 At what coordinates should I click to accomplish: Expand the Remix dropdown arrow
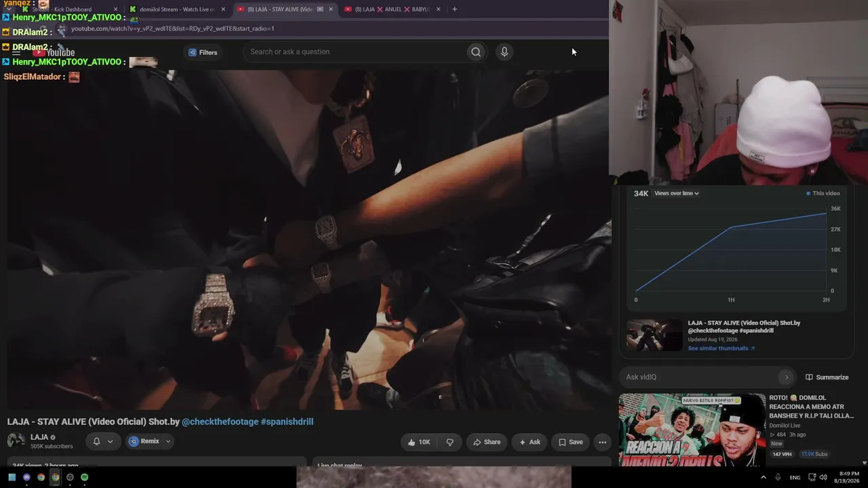[x=168, y=441]
